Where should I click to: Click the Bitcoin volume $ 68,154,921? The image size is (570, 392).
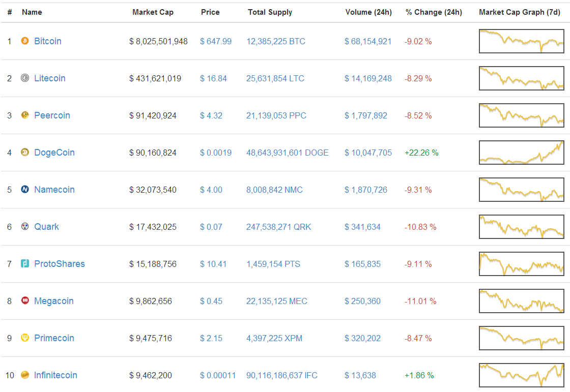[x=368, y=41]
